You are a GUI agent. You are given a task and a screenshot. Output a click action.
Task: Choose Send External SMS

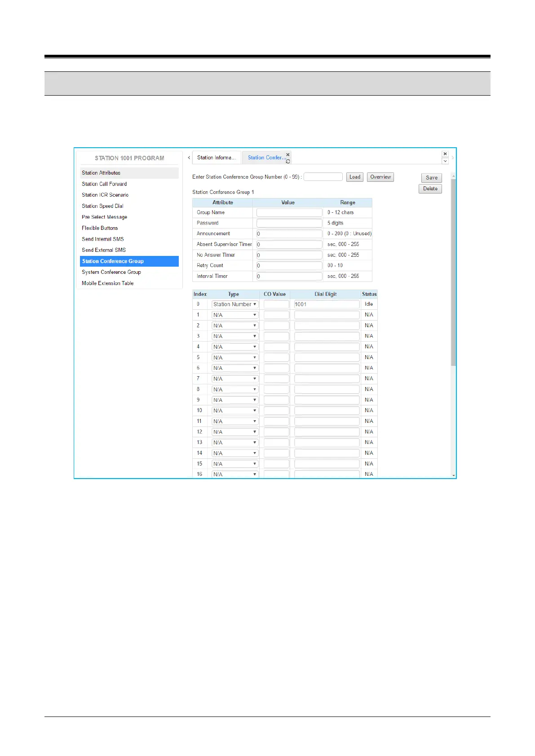coord(129,250)
